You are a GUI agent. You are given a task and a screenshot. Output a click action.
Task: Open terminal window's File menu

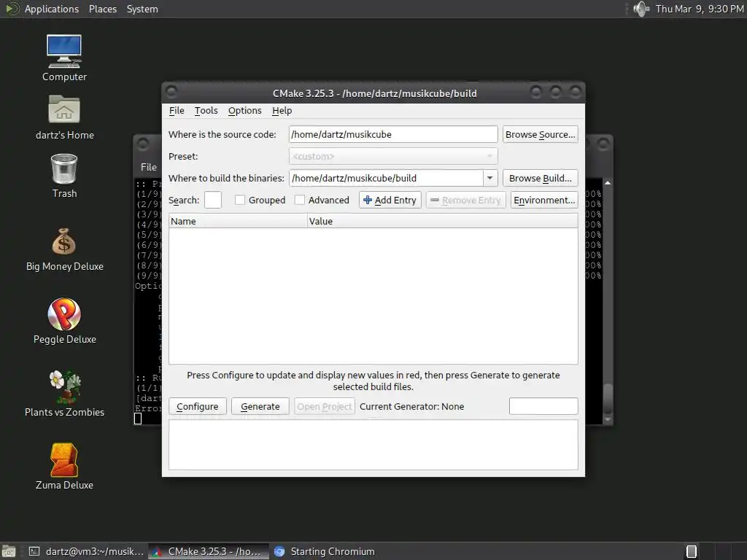pyautogui.click(x=148, y=167)
